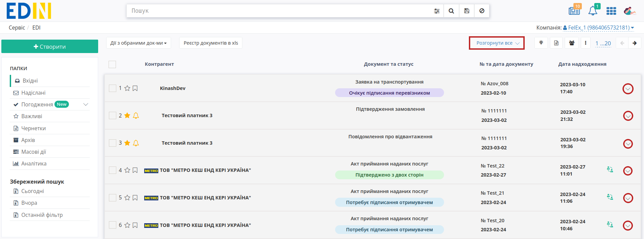Viewport: 644px width, 239px height.
Task: Click status 'Очікує підписання перевізником'
Action: click(389, 93)
